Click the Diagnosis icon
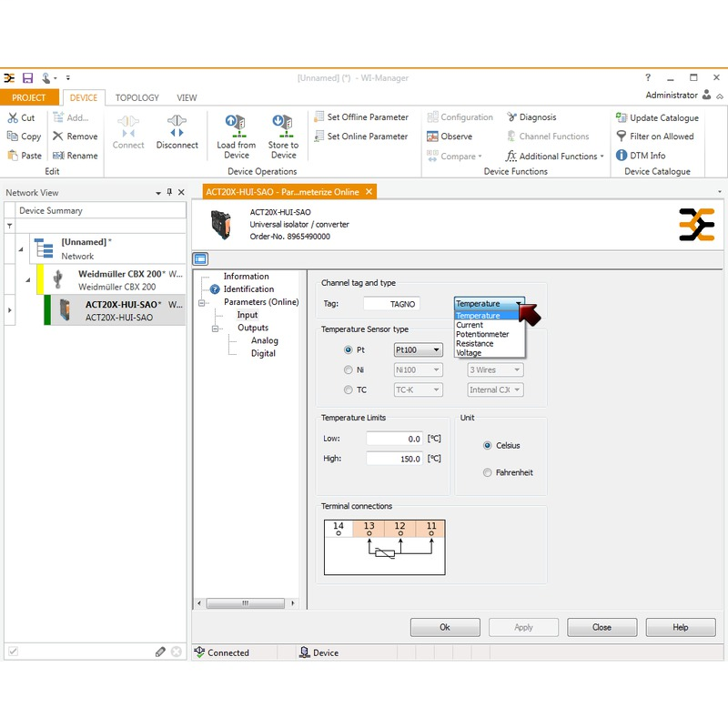Screen dimensions: 728x728 [511, 117]
